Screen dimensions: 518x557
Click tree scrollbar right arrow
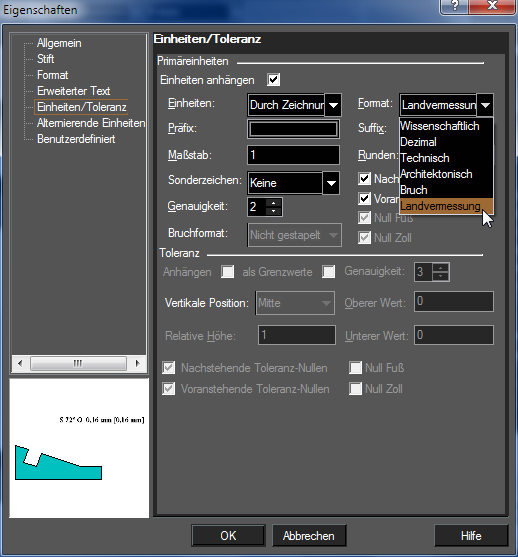(x=137, y=363)
